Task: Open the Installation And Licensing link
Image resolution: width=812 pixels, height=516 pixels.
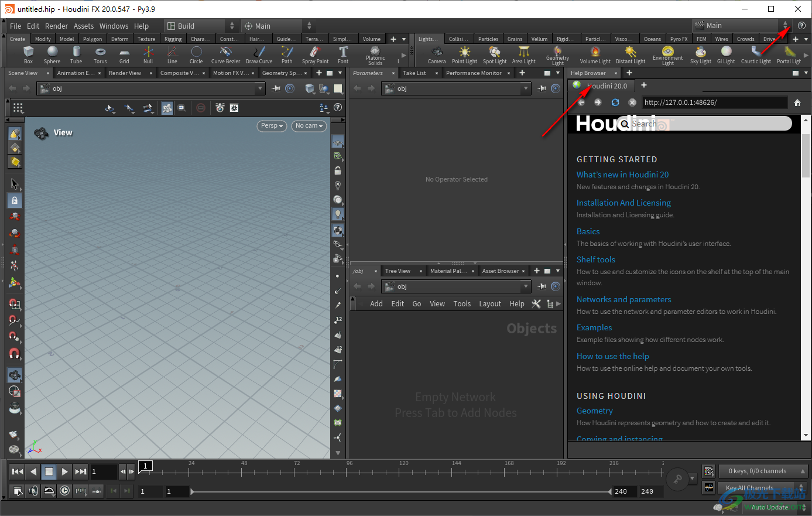Action: click(623, 203)
